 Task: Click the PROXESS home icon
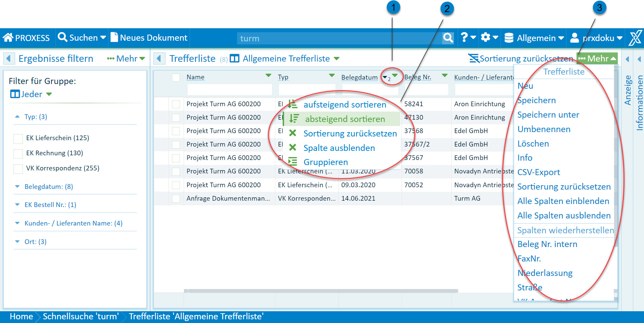pyautogui.click(x=8, y=38)
